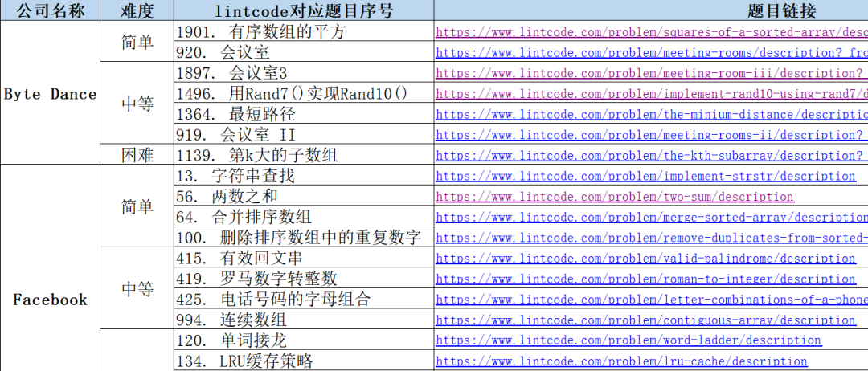Screen dimensions: 868x371
Task: Select cell 134. LRU缓存策略
Action: click(x=304, y=361)
